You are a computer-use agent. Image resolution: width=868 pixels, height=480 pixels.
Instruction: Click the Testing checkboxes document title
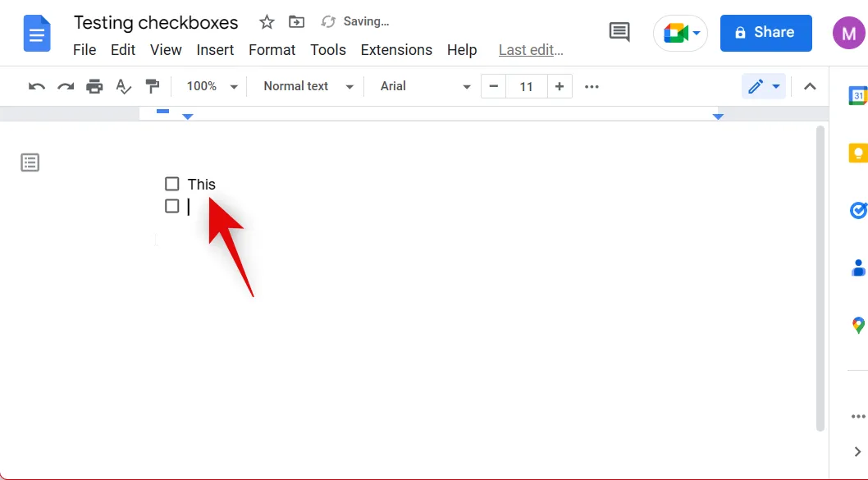(x=156, y=23)
